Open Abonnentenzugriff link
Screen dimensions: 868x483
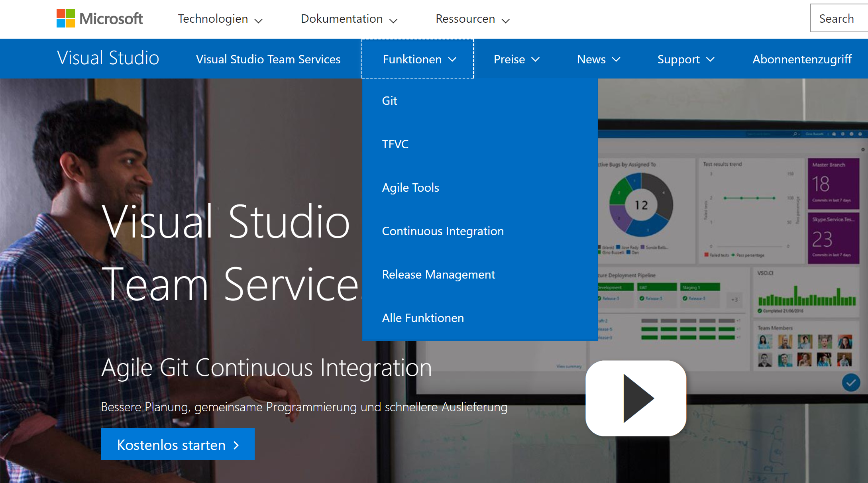802,59
